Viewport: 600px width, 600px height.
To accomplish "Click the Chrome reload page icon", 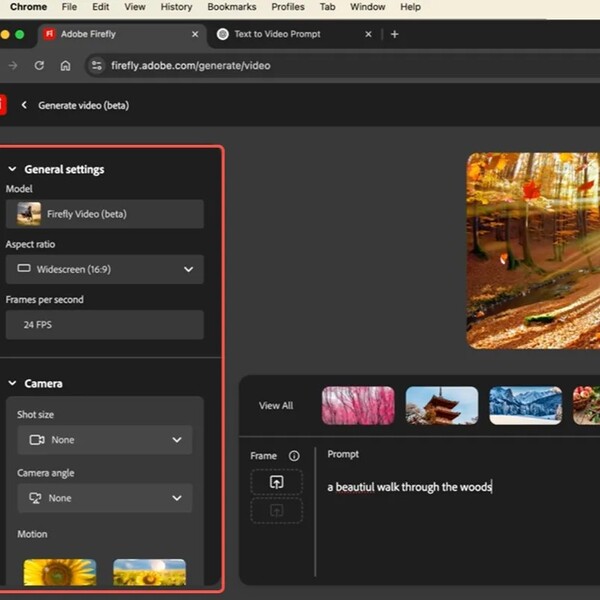I will (x=39, y=65).
